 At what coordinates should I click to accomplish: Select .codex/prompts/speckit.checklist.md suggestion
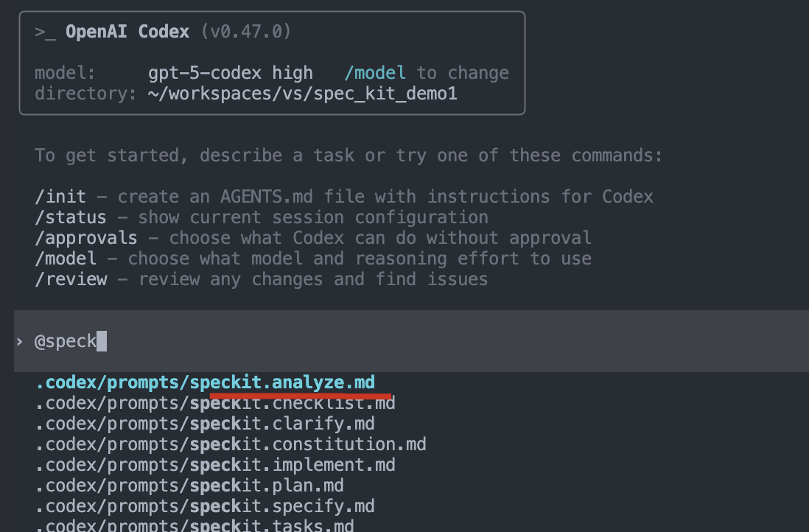click(215, 403)
